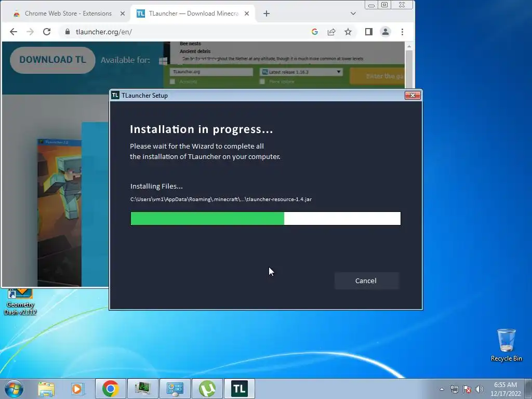Close the TLauncher browser tab

pos(247,14)
